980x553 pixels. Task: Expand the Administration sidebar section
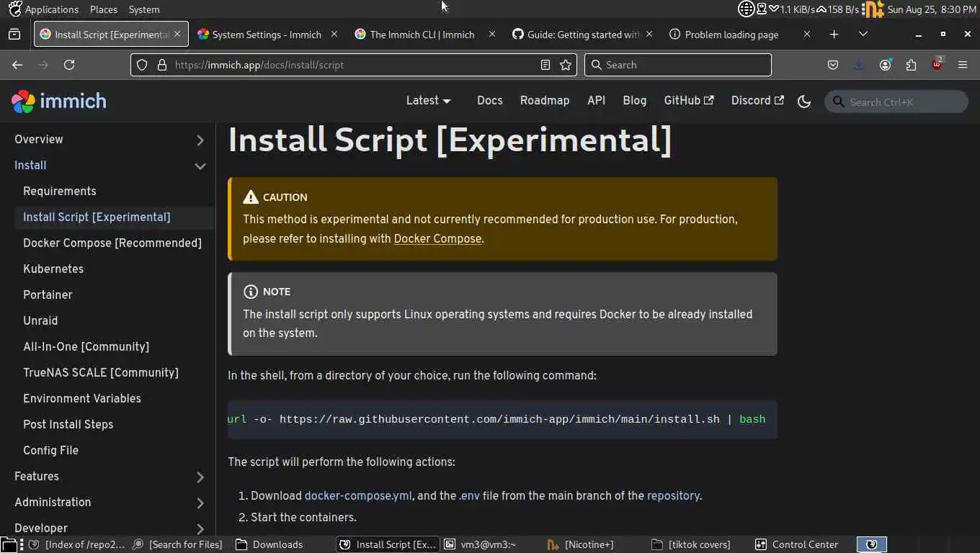(200, 503)
